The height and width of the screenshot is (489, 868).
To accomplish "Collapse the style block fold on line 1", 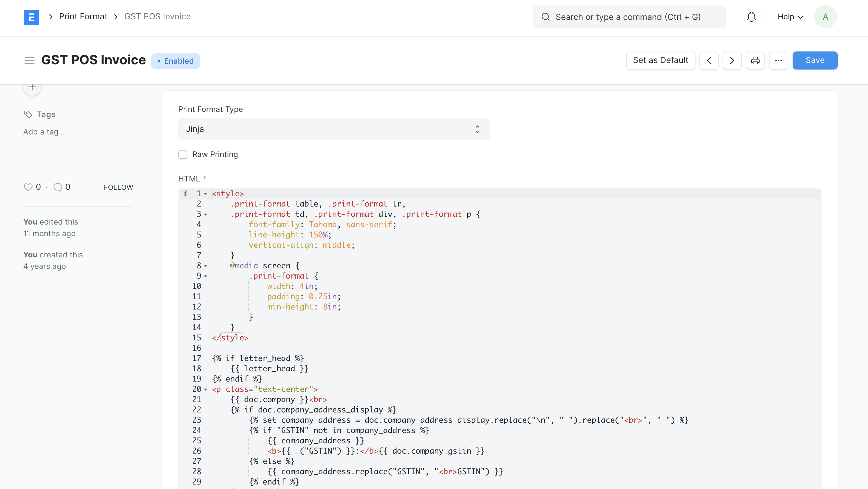I will point(207,193).
